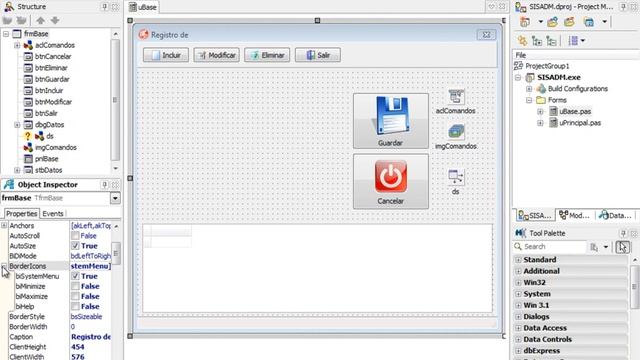Click the Incluir button on form

166,55
